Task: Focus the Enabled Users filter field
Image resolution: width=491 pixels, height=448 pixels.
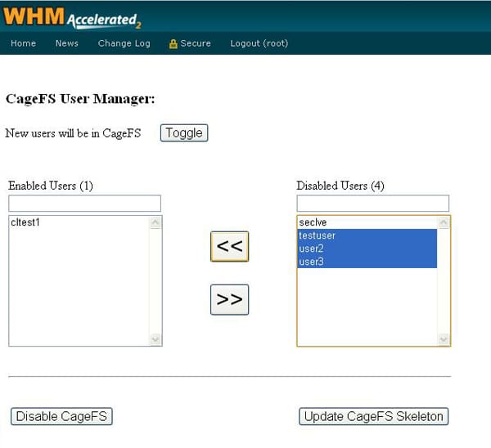Action: click(85, 204)
